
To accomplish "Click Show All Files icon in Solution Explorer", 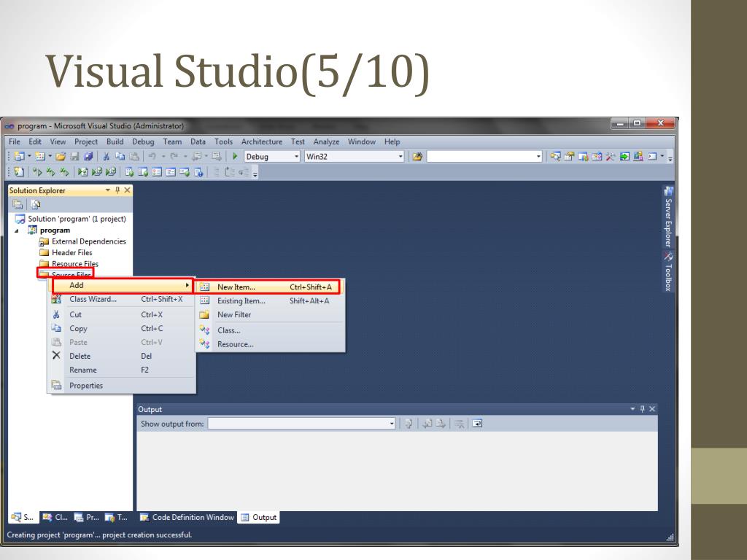I will tap(35, 205).
